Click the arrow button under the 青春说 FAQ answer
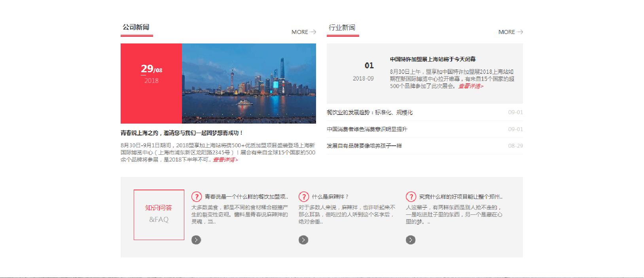This screenshot has height=278, width=644. 196,240
